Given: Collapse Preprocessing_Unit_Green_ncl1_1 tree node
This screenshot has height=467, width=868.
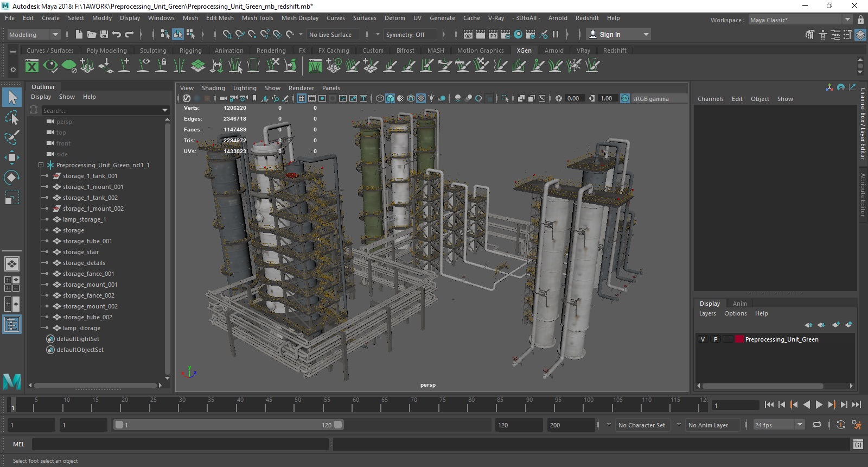Looking at the screenshot, I should [x=41, y=165].
